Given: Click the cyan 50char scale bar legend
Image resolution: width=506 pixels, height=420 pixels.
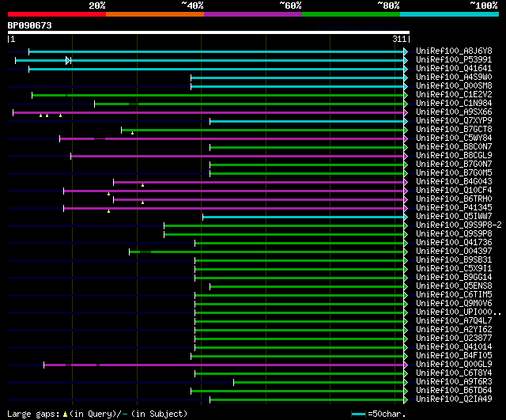Looking at the screenshot, I should click(x=358, y=414).
